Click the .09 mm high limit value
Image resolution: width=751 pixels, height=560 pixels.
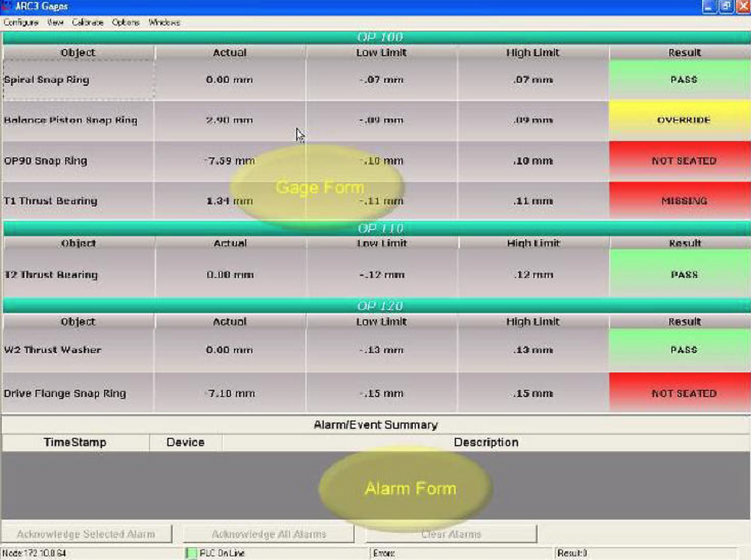coord(533,120)
